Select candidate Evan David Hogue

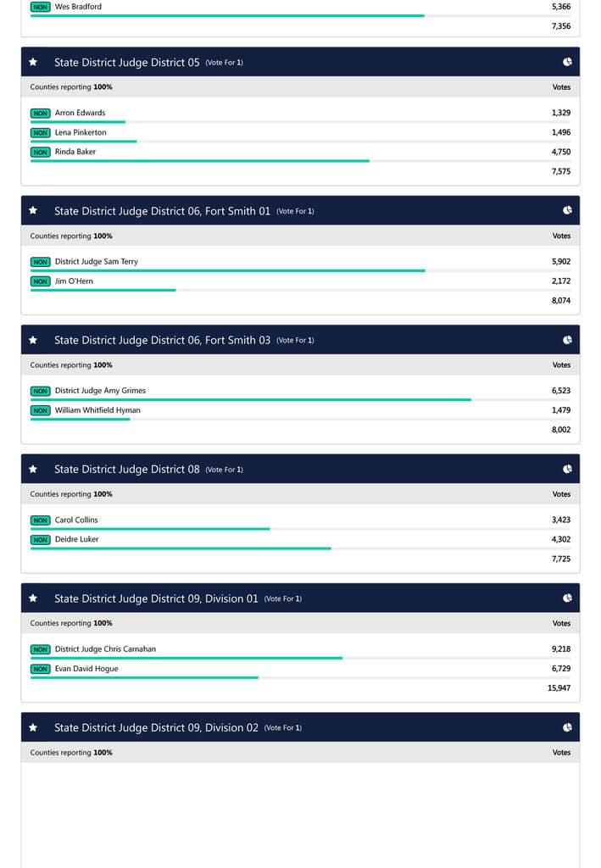point(86,669)
